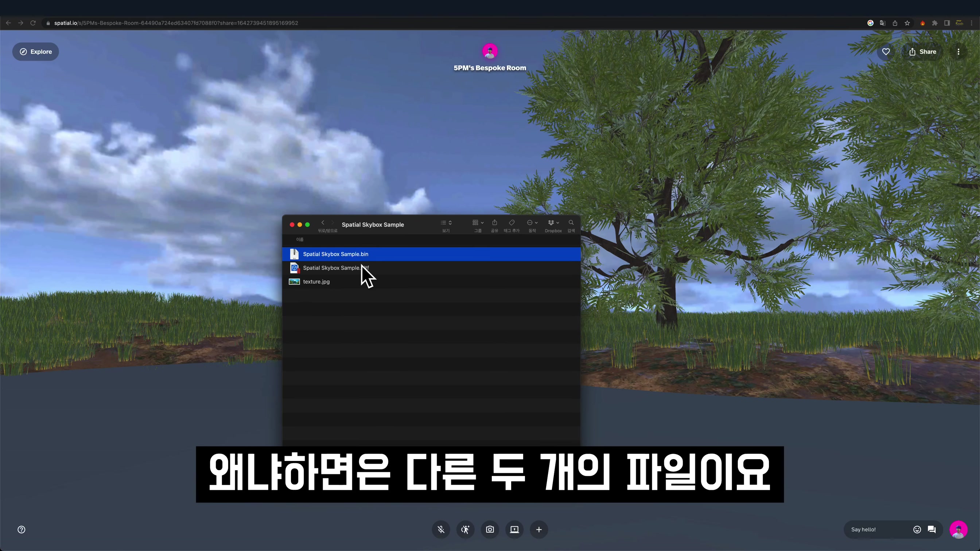Click the Finder add tags button (태그 추가)
This screenshot has width=980, height=551.
[512, 223]
